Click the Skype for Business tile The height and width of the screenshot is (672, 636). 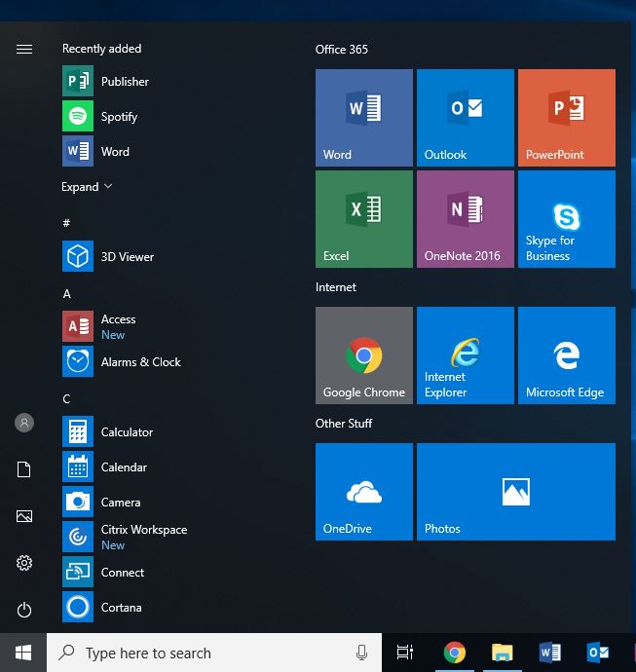tap(566, 218)
